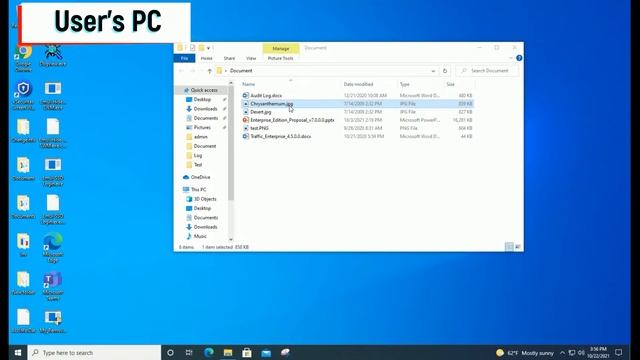
Task: Open Microsoft Edge desktop shortcut
Action: click(x=53, y=247)
